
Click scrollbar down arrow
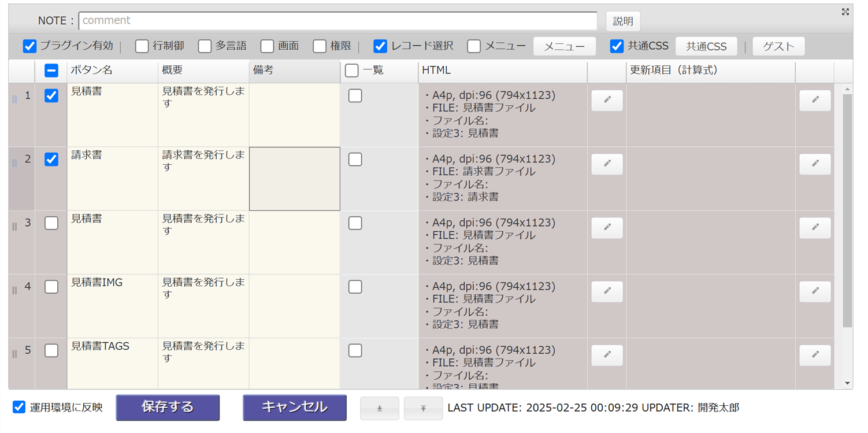tap(848, 383)
